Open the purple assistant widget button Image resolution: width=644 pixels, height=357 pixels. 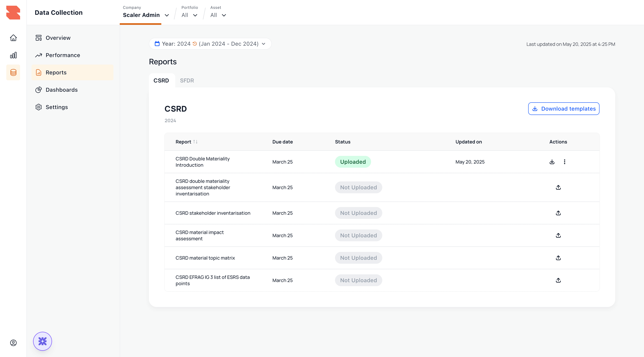click(x=43, y=341)
